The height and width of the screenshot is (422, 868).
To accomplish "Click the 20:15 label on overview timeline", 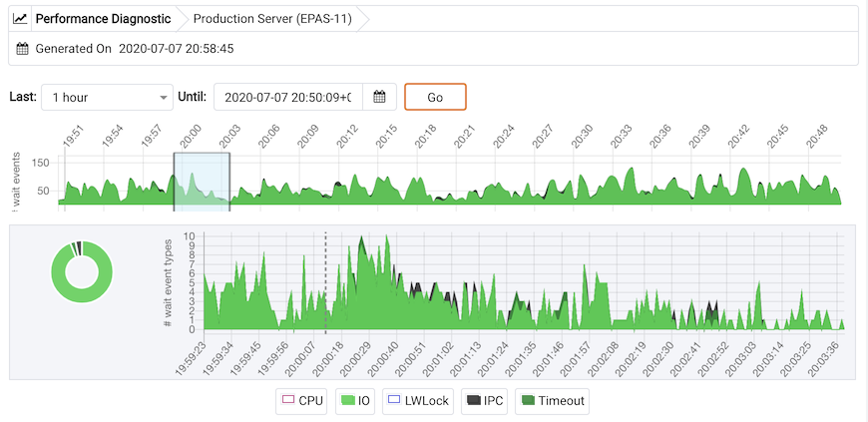I will click(387, 137).
